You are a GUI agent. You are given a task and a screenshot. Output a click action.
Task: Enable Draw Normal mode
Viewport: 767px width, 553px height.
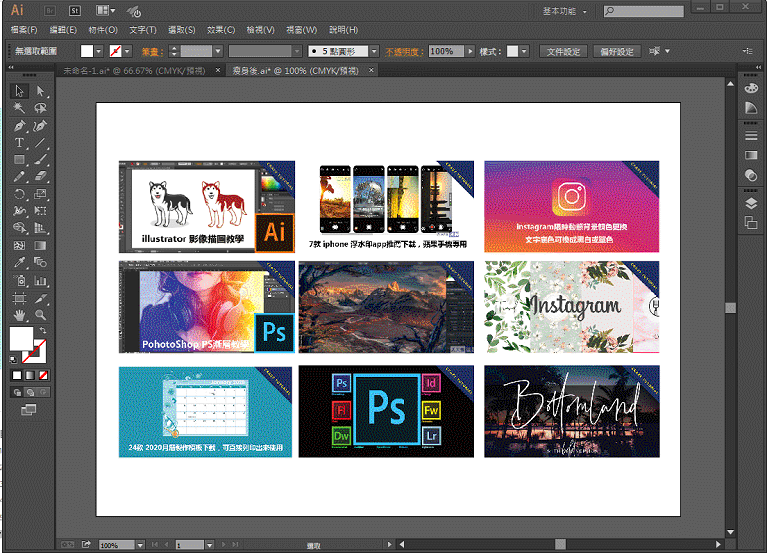tap(17, 392)
